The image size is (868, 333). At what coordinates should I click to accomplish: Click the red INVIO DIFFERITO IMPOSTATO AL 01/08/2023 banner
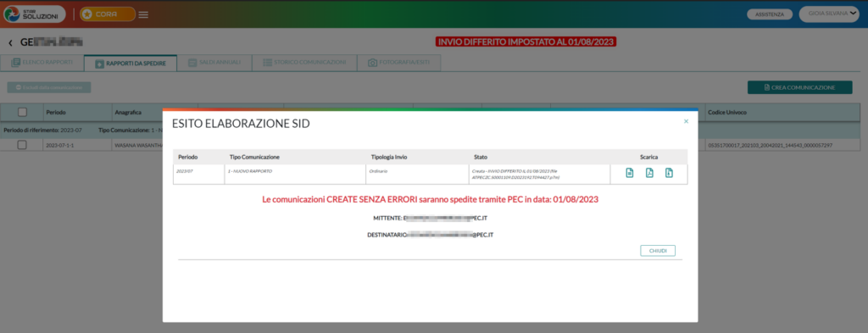coord(526,42)
